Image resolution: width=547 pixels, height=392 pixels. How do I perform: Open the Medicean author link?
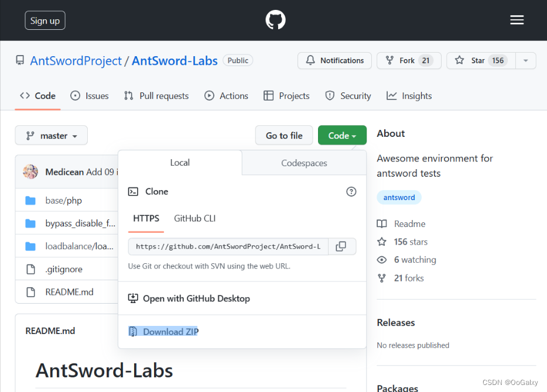coord(64,172)
